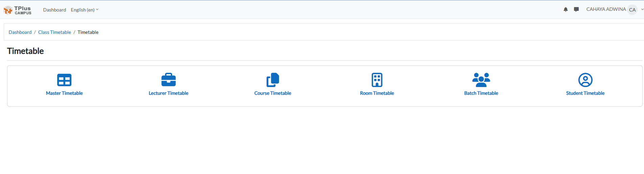
Task: Open the notifications bell
Action: click(x=566, y=9)
